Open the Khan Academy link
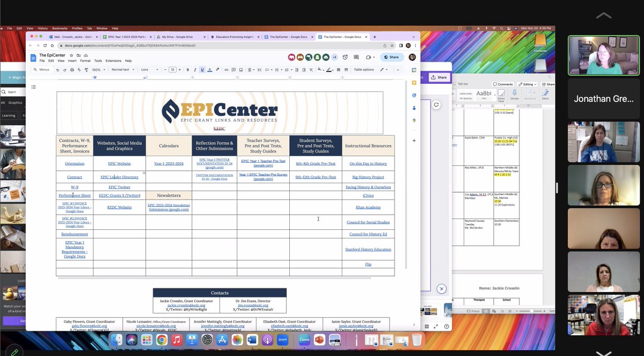The width and height of the screenshot is (644, 356). click(x=368, y=207)
